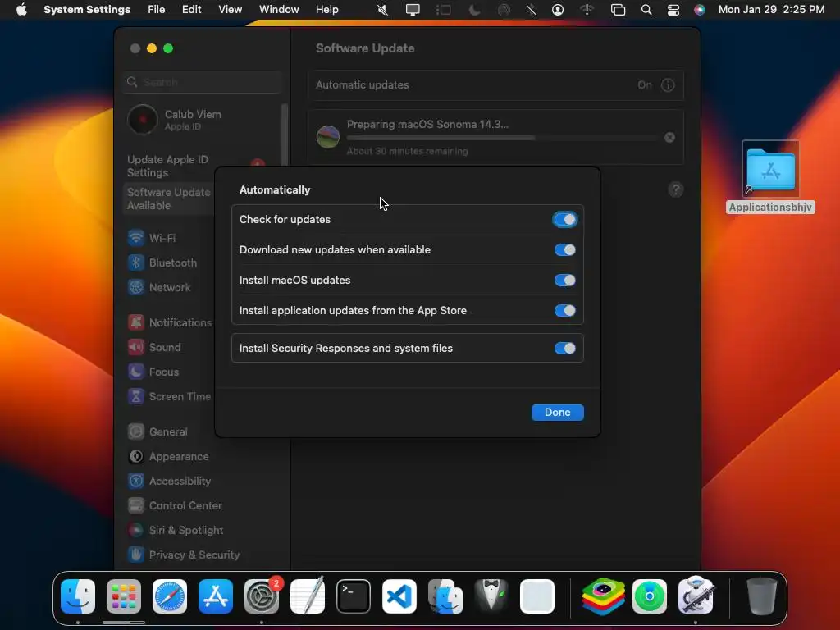Toggle Check for updates switch
The image size is (840, 630).
point(564,220)
